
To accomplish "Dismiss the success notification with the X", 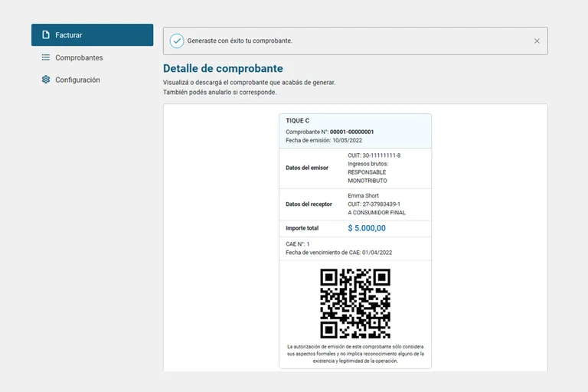I will 537,41.
